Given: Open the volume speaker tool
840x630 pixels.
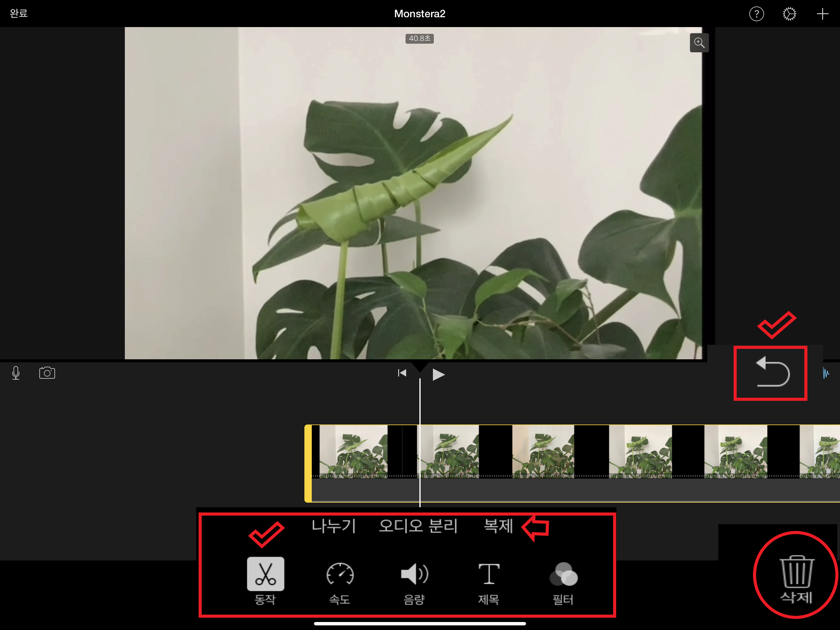Looking at the screenshot, I should click(414, 574).
